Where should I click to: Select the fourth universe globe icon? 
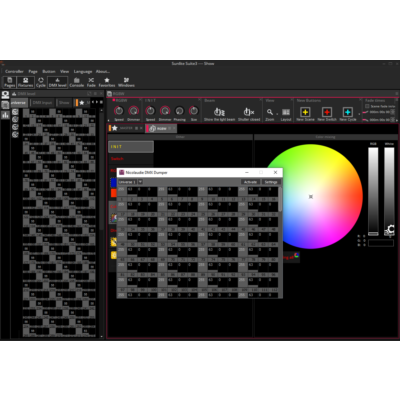(15, 135)
